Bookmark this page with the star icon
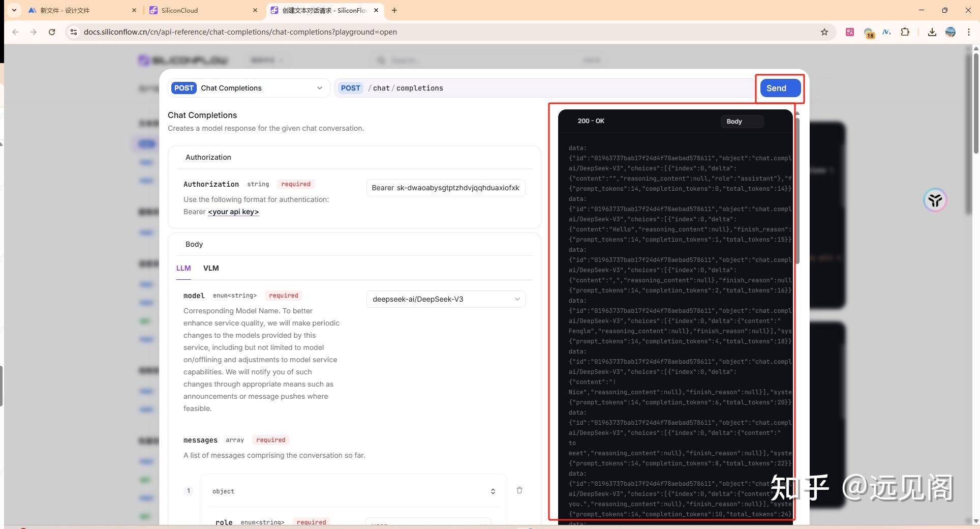This screenshot has width=980, height=529. pyautogui.click(x=824, y=32)
